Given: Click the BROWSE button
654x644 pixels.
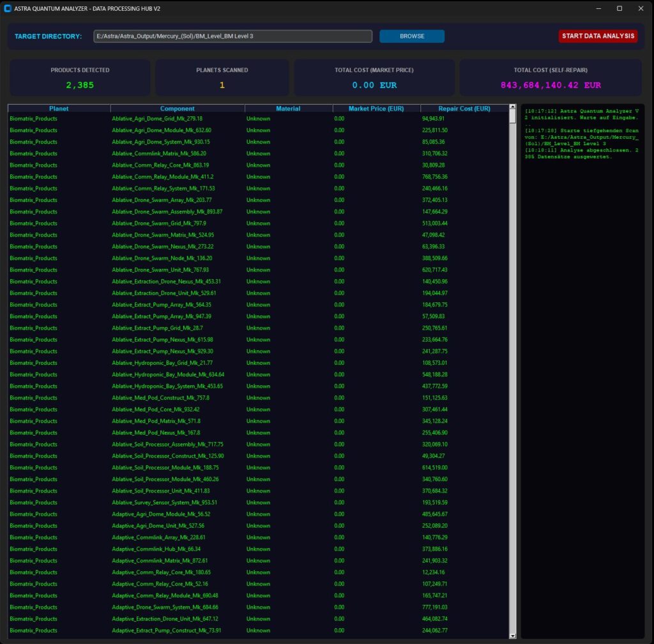Looking at the screenshot, I should point(412,36).
